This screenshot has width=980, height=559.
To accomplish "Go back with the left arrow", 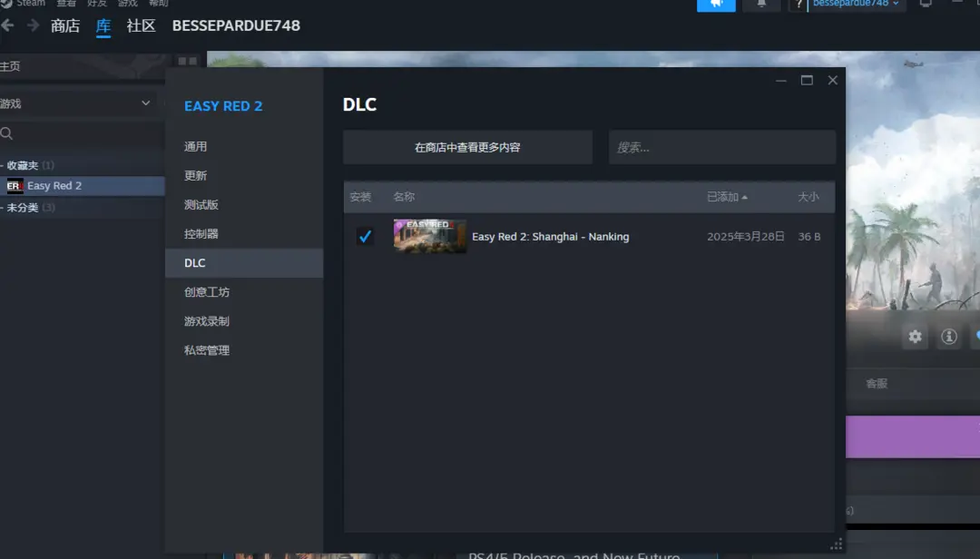I will (7, 25).
